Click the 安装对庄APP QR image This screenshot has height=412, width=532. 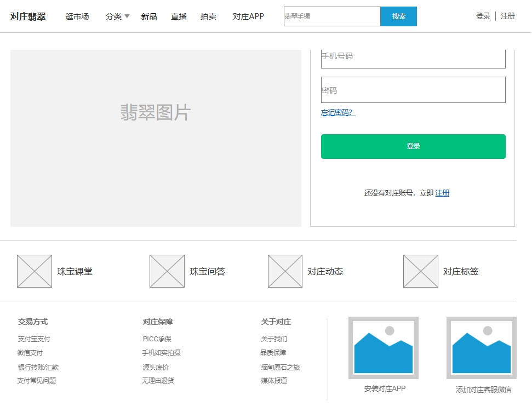point(384,348)
